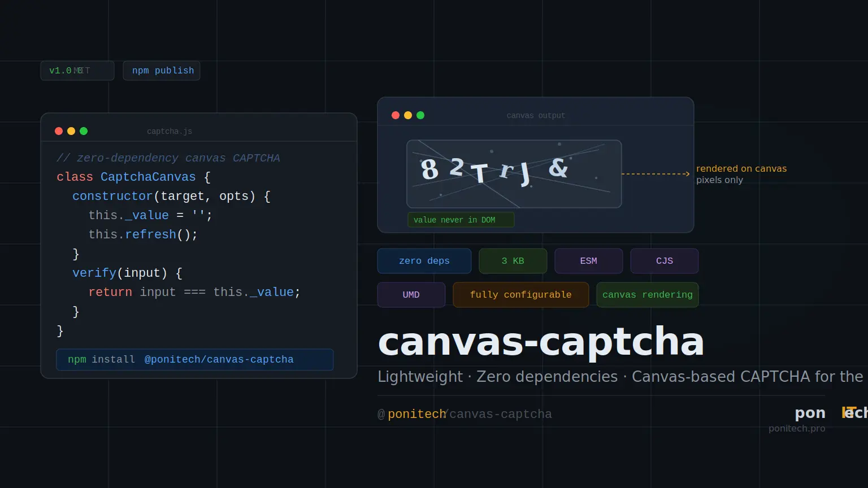Screen dimensions: 868x488
Task: Toggle the UMD format badge
Action: point(411,294)
